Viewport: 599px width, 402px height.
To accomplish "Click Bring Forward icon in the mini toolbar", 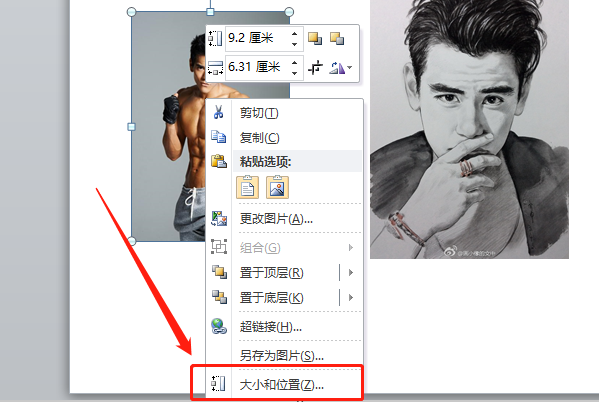I will click(315, 38).
